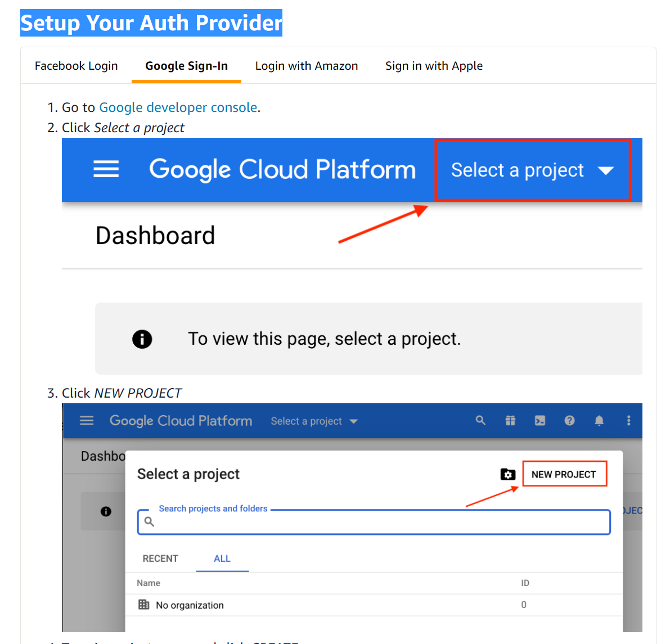Open the three-dot more options menu

pos(628,421)
